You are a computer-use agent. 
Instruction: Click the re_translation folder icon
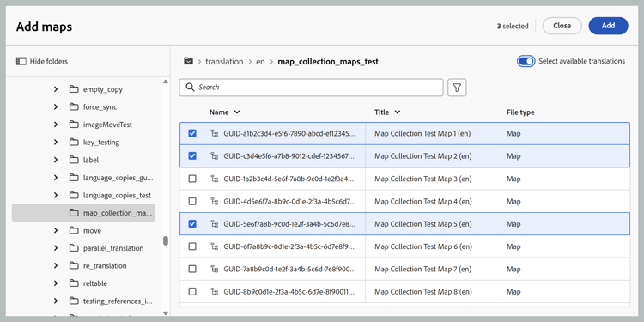click(74, 265)
